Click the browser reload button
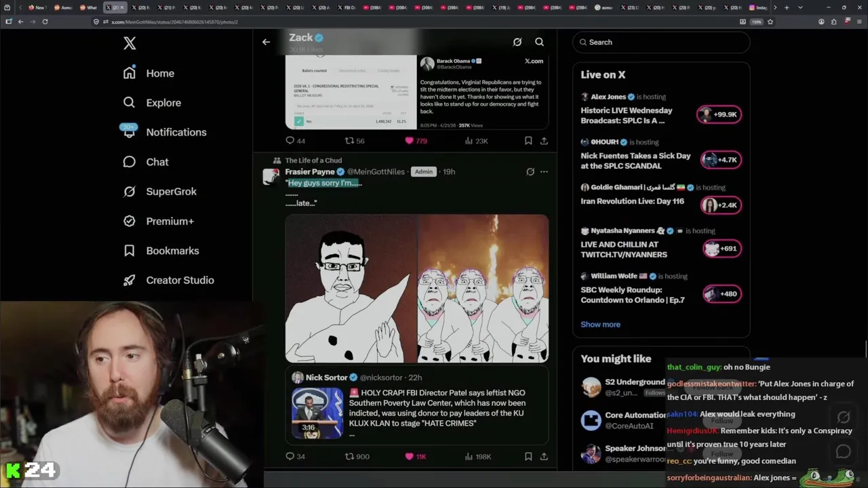The width and height of the screenshot is (868, 488). 45,22
